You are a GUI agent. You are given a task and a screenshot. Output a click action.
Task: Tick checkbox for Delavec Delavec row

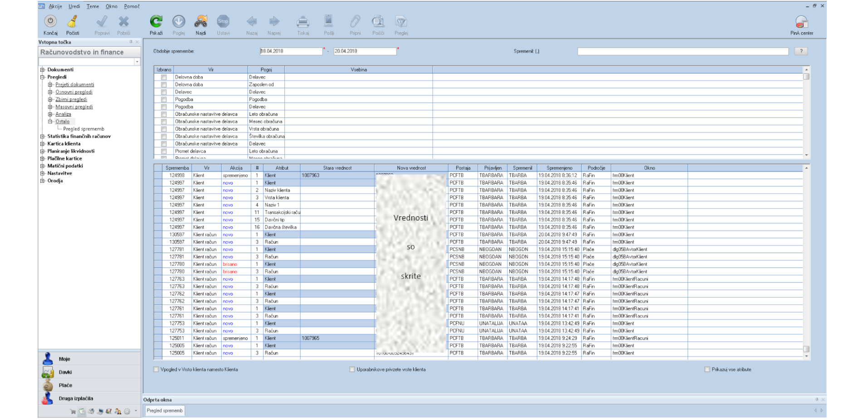(164, 92)
